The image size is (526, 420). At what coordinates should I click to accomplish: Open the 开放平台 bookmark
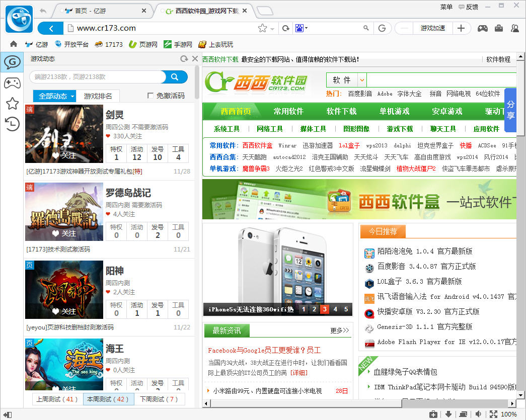click(71, 44)
